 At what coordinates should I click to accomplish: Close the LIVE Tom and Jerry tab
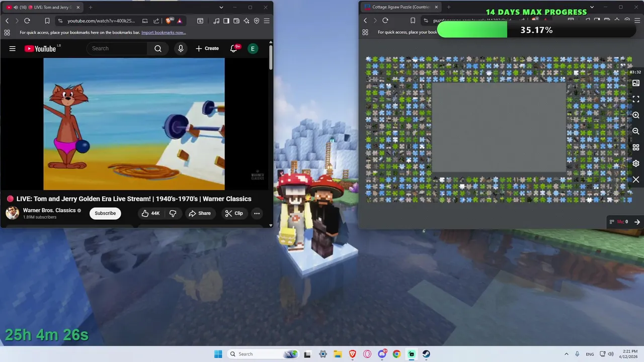tap(77, 8)
